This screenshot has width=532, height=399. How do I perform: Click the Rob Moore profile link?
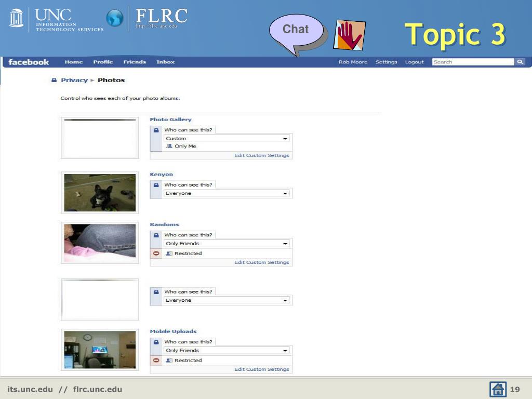353,62
